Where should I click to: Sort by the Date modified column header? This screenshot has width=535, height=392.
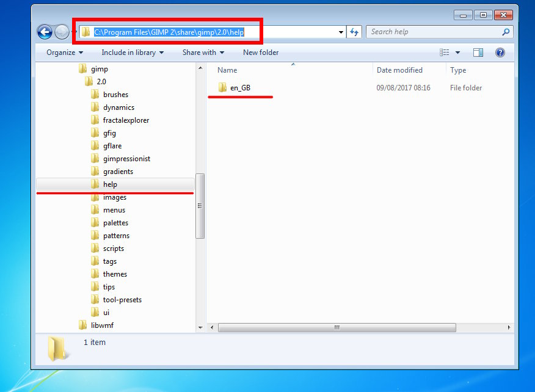point(399,70)
